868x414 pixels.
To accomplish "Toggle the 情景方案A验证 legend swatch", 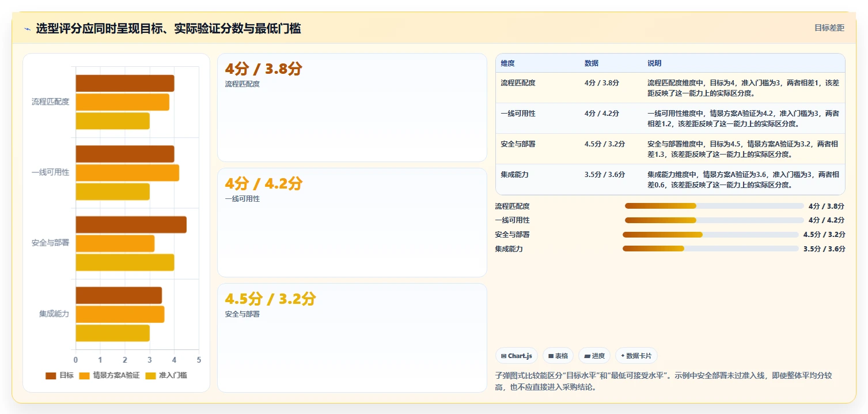I will [x=84, y=375].
